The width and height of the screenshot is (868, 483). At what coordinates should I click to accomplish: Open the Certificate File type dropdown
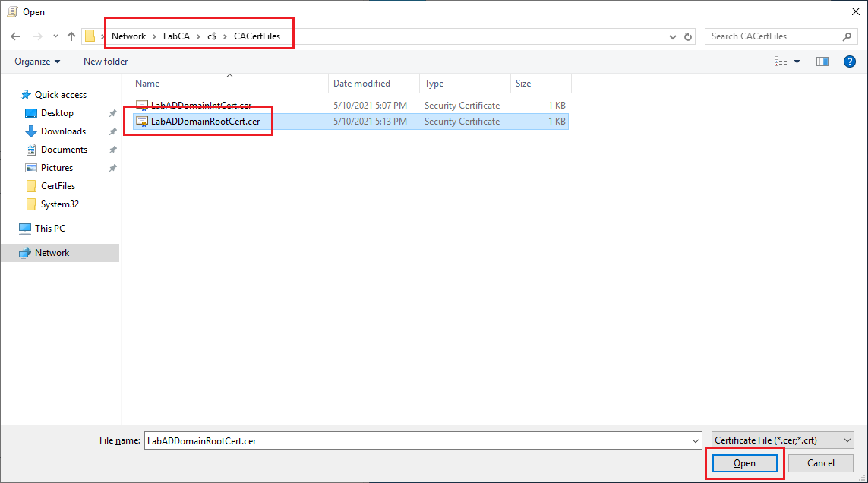783,440
